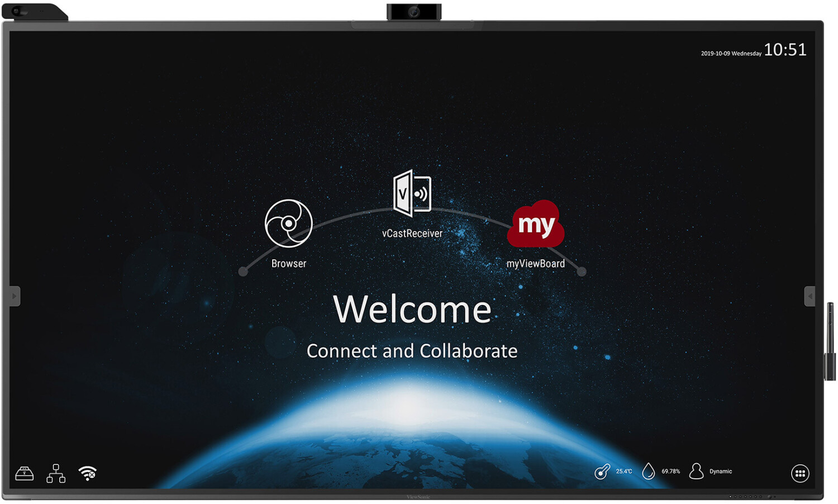Open the wired network status icon
This screenshot has width=838, height=504.
coord(56,473)
